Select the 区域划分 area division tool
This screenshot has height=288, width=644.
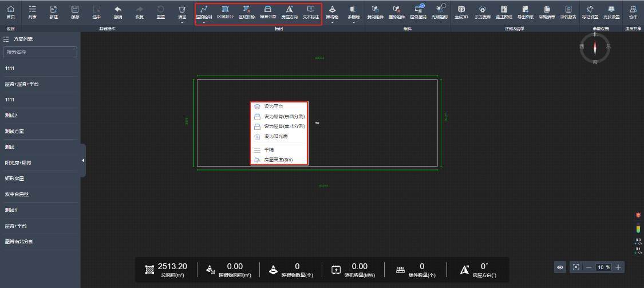(225, 13)
